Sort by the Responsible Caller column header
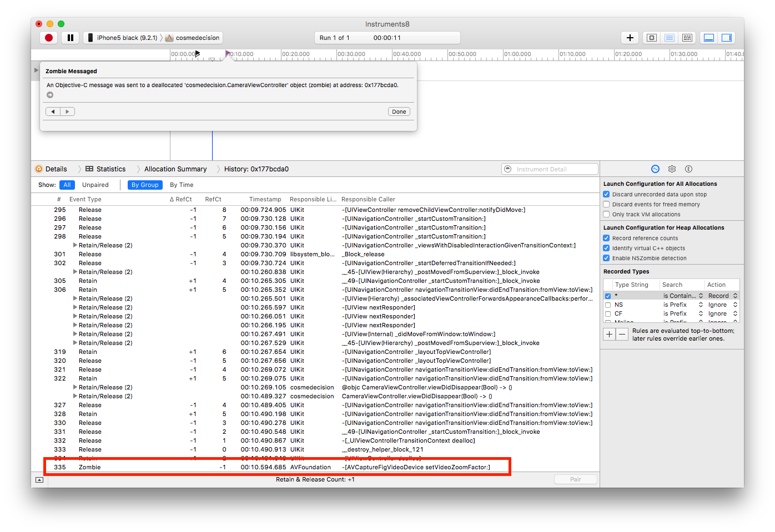Image resolution: width=775 pixels, height=532 pixels. [368, 199]
